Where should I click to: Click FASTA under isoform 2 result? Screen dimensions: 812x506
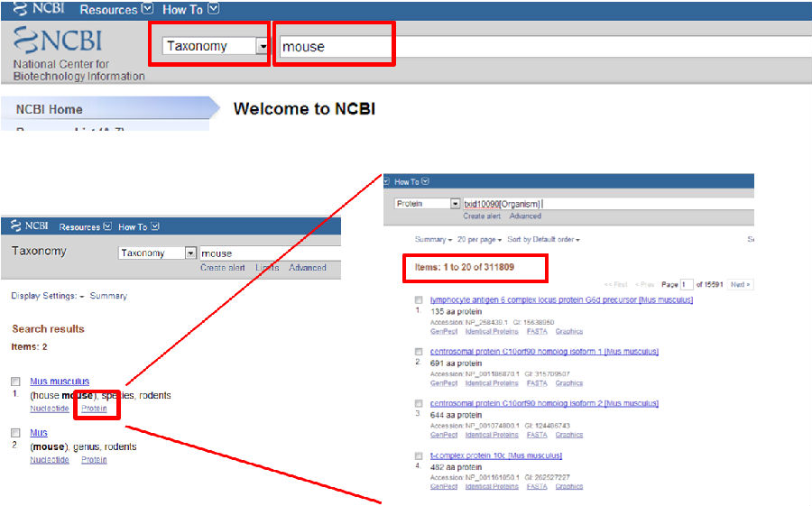pyautogui.click(x=537, y=435)
